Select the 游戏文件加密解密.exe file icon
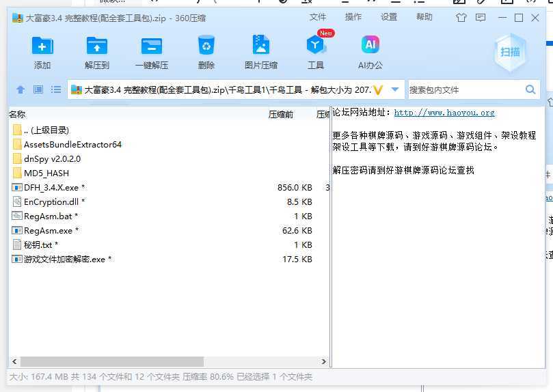 coord(17,260)
